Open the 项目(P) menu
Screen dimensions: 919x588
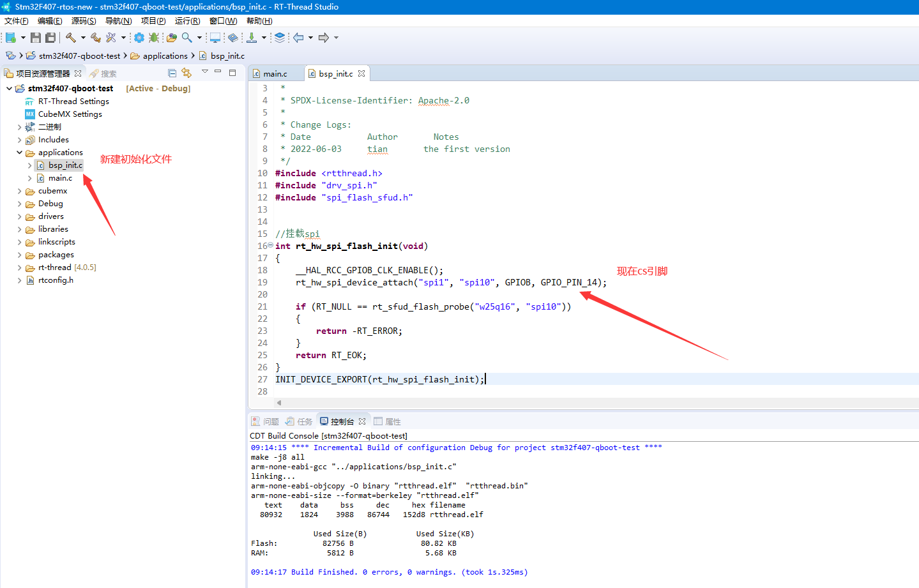point(153,21)
